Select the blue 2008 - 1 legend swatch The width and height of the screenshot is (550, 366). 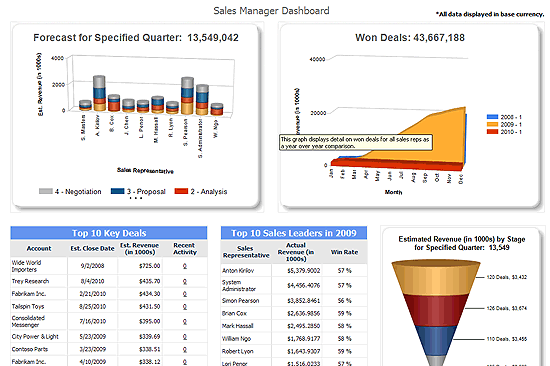pyautogui.click(x=492, y=117)
